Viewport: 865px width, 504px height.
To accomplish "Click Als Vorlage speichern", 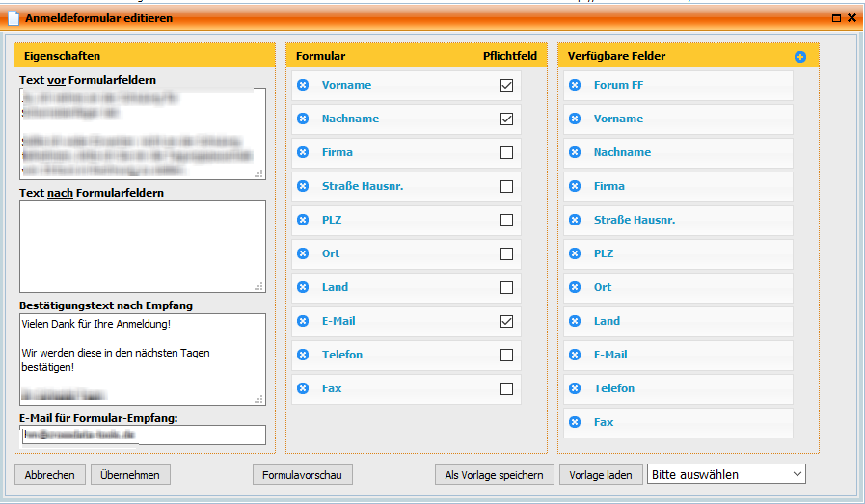I will 494,474.
